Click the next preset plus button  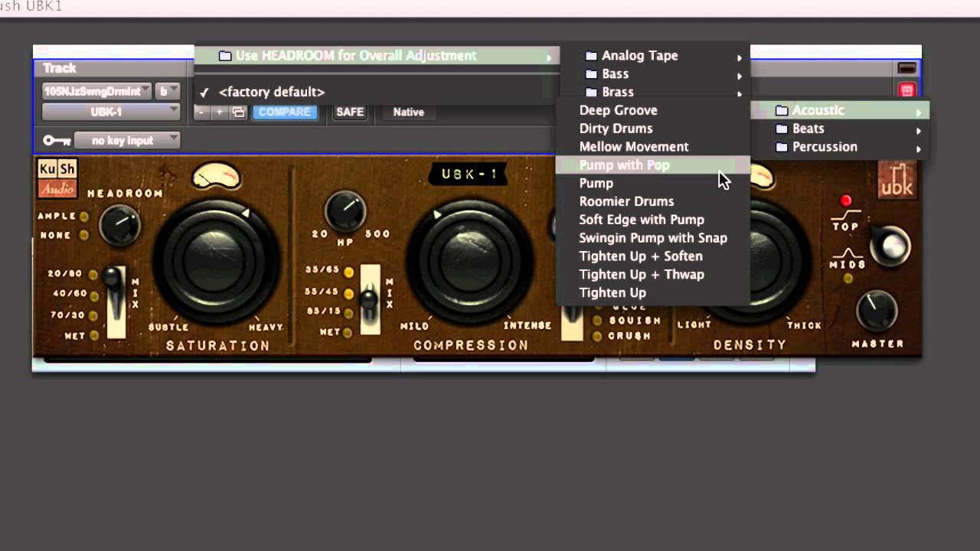tap(220, 112)
